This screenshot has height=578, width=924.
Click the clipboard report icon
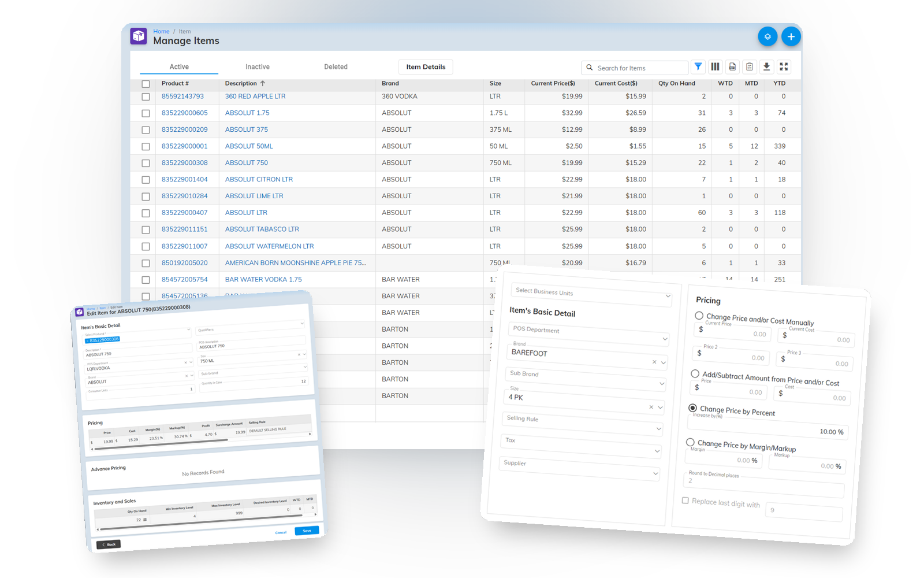click(x=749, y=67)
